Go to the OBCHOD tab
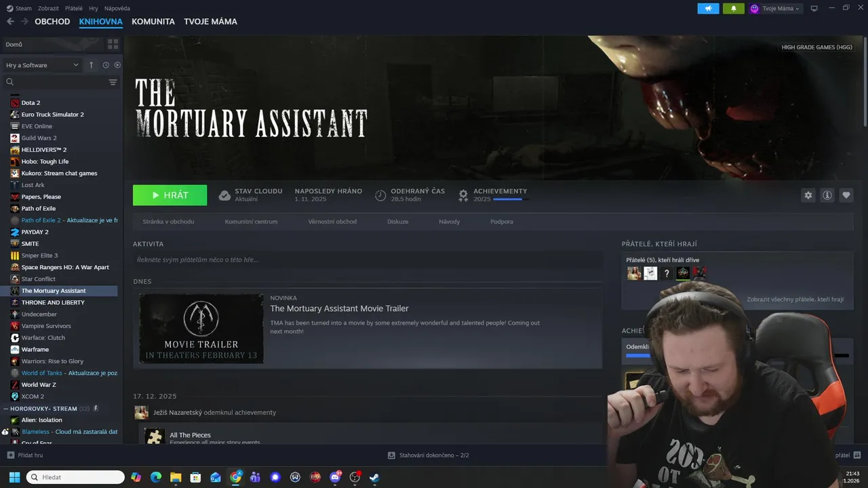868x488 pixels. pyautogui.click(x=52, y=22)
